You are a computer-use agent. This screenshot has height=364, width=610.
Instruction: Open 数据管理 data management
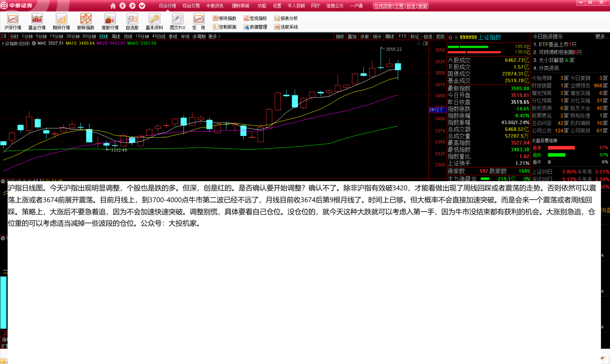tap(255, 27)
